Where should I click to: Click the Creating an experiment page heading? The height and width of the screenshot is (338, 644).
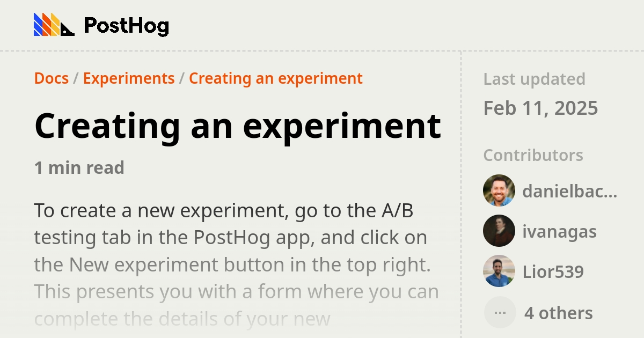pos(238,126)
